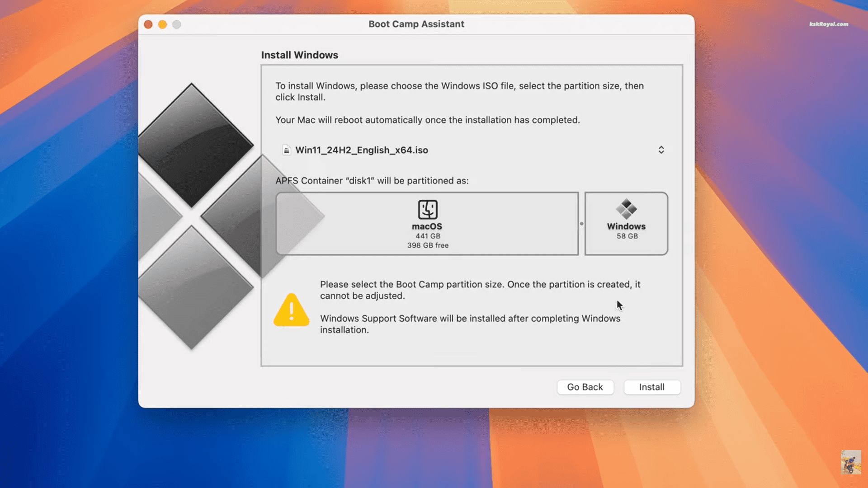The height and width of the screenshot is (488, 868).
Task: Grab the partition divider handle dot
Action: 582,224
